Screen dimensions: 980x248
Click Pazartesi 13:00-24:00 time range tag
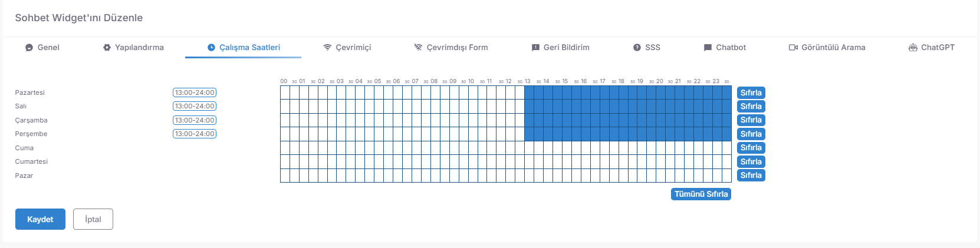pyautogui.click(x=195, y=92)
